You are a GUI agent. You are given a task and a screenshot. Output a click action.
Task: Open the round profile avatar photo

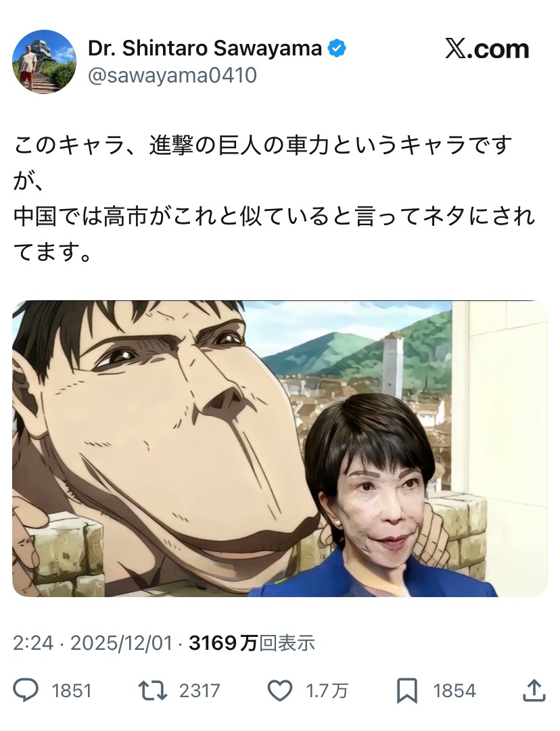(x=44, y=62)
